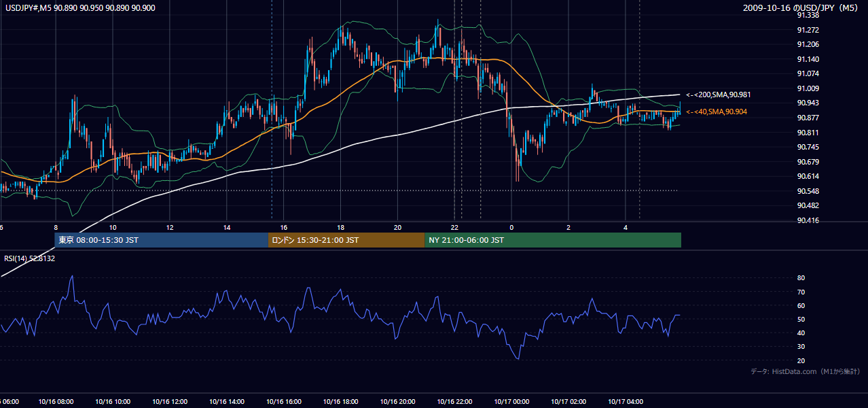Select the 200 SMA 90.981 label
This screenshot has width=868, height=408.
tap(719, 95)
